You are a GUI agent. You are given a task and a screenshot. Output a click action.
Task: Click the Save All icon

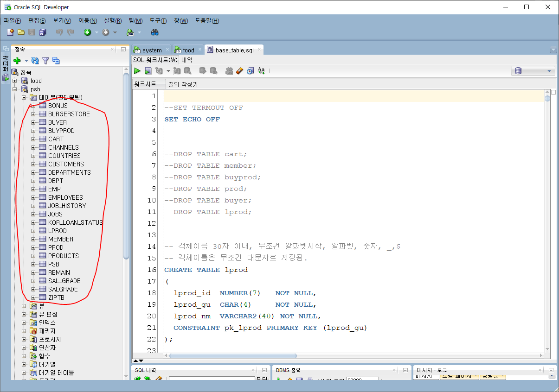point(43,32)
